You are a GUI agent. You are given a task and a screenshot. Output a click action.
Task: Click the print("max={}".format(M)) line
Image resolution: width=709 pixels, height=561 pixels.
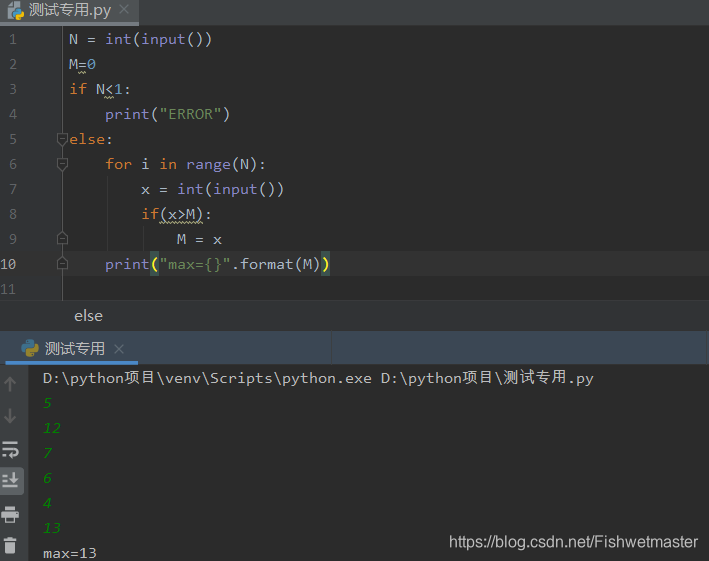217,264
